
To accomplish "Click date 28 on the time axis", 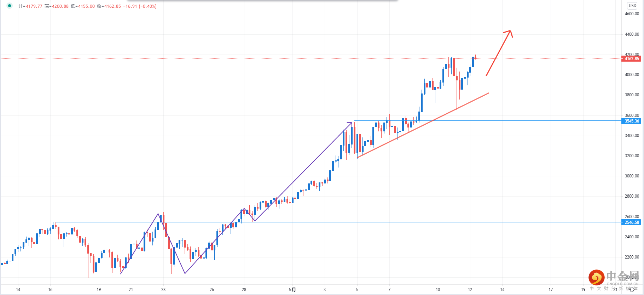I will (244, 290).
